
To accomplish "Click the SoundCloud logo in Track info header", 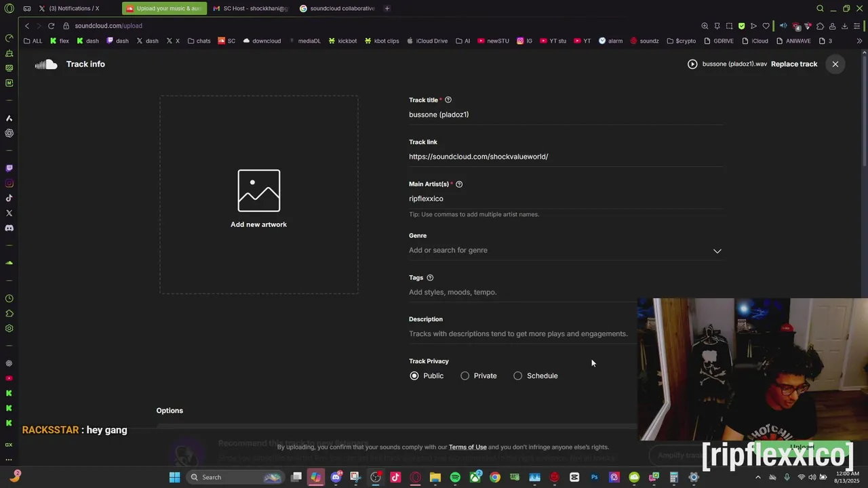I will point(46,64).
